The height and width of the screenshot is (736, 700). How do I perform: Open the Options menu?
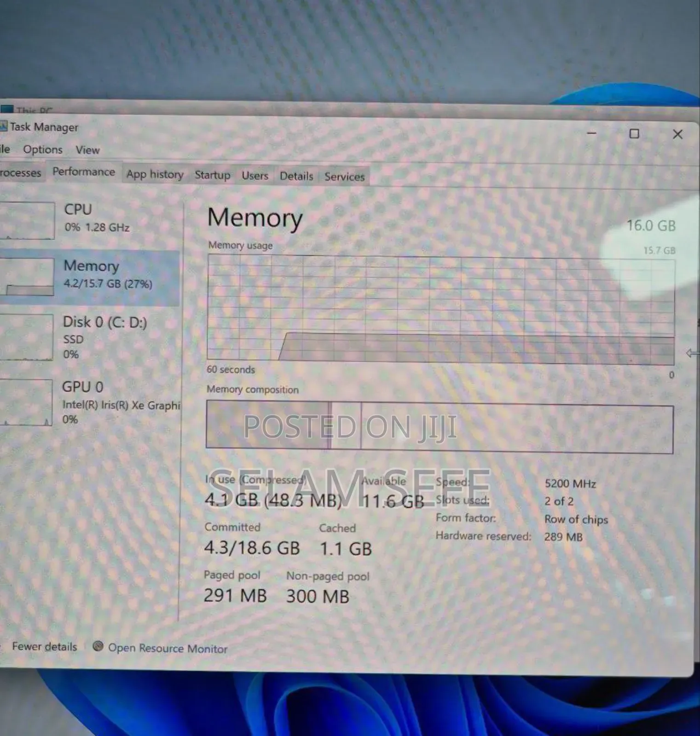point(43,149)
